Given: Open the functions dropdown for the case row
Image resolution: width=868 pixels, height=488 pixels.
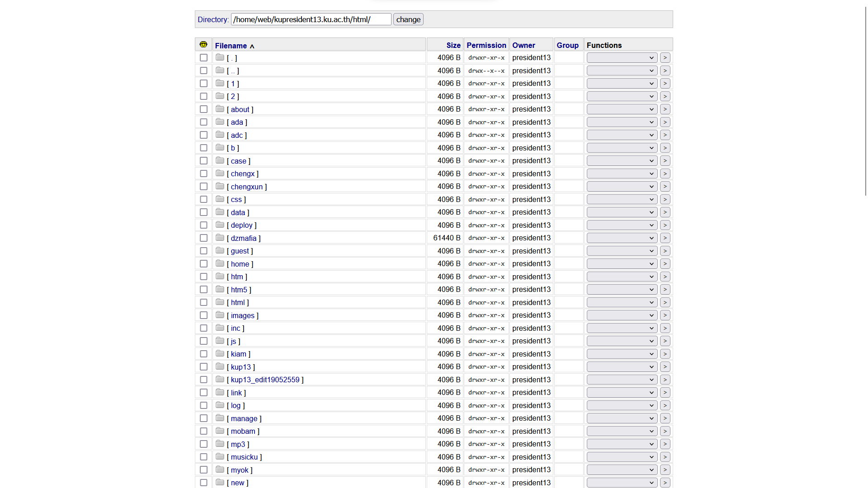Looking at the screenshot, I should (x=622, y=161).
